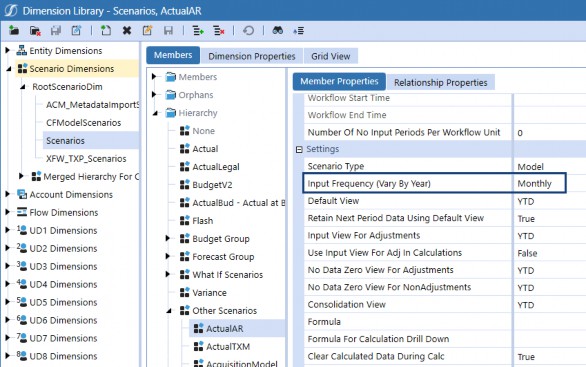Click the Members folder icon

170,77
